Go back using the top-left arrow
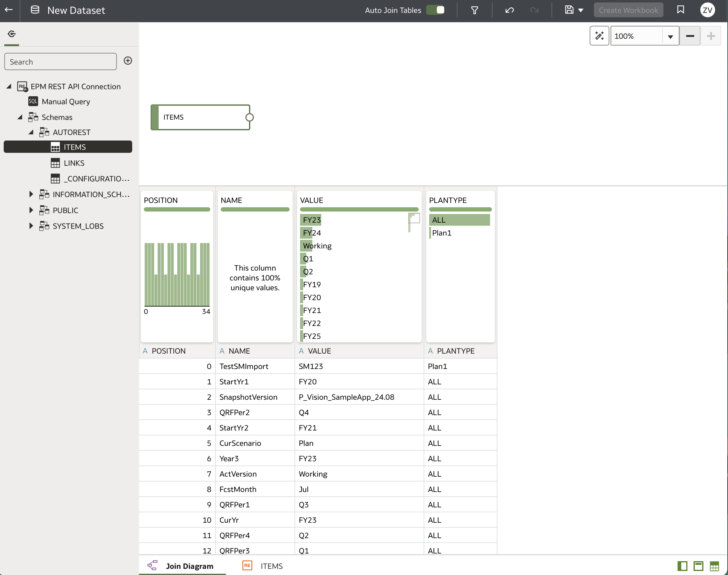 (x=9, y=10)
